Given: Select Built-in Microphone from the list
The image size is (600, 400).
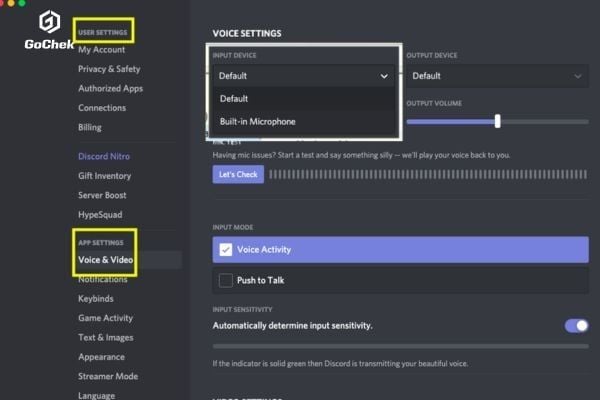Looking at the screenshot, I should 258,122.
